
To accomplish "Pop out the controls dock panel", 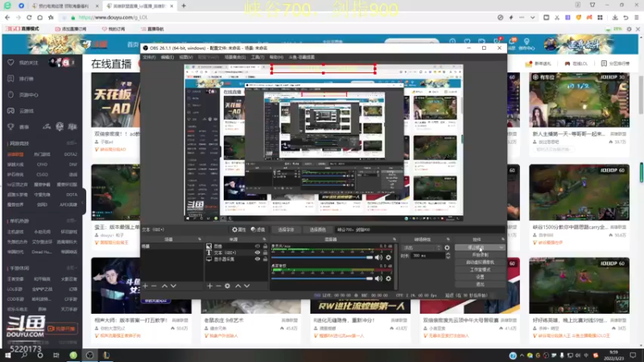I will tap(502, 239).
